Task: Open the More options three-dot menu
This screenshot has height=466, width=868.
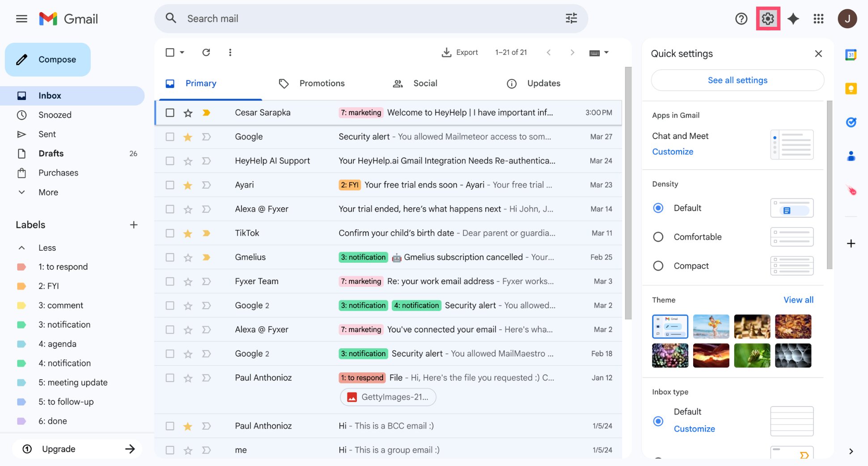Action: coord(230,52)
